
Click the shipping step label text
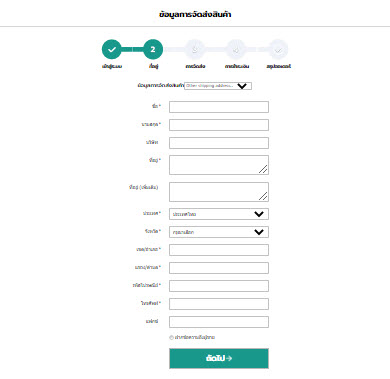(x=195, y=66)
